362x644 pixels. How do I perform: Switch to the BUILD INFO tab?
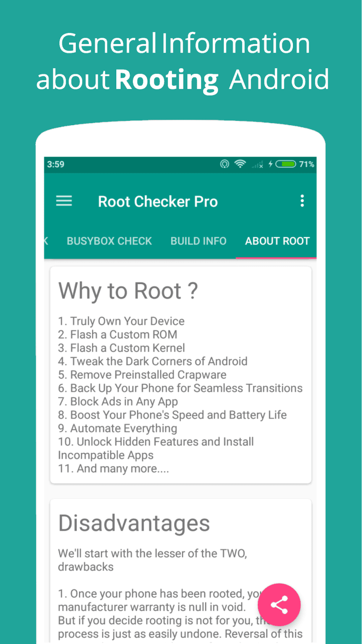198,241
